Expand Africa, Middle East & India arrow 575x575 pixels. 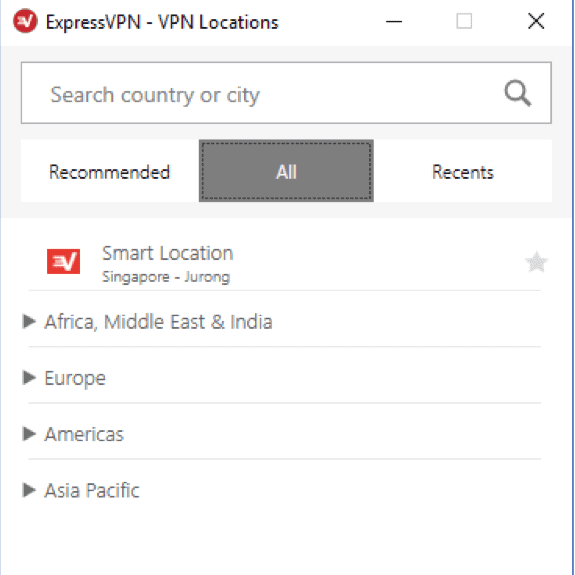[x=29, y=321]
